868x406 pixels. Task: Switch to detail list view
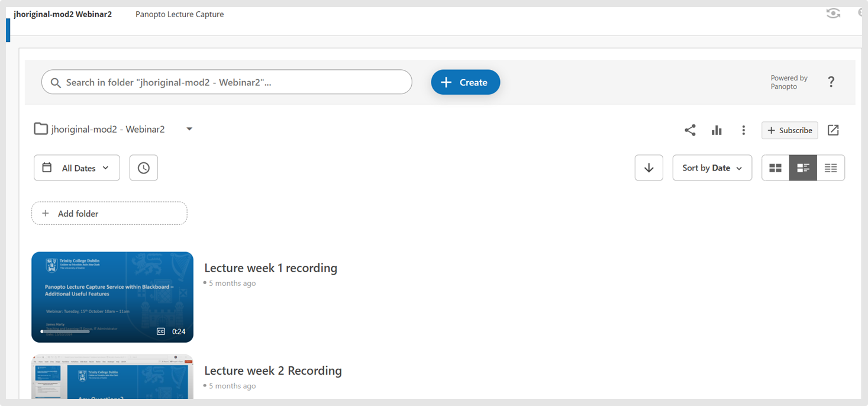(803, 168)
